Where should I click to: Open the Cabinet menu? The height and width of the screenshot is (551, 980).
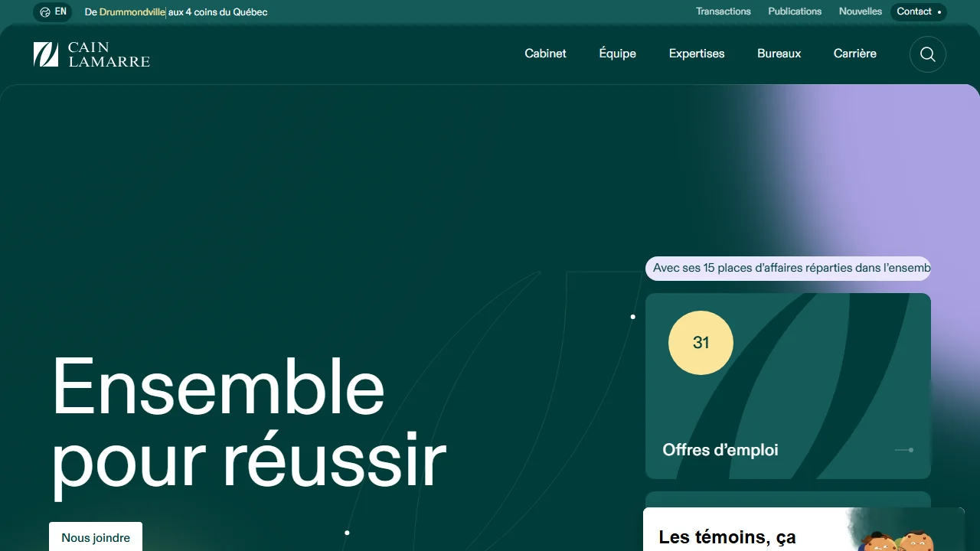pyautogui.click(x=545, y=54)
